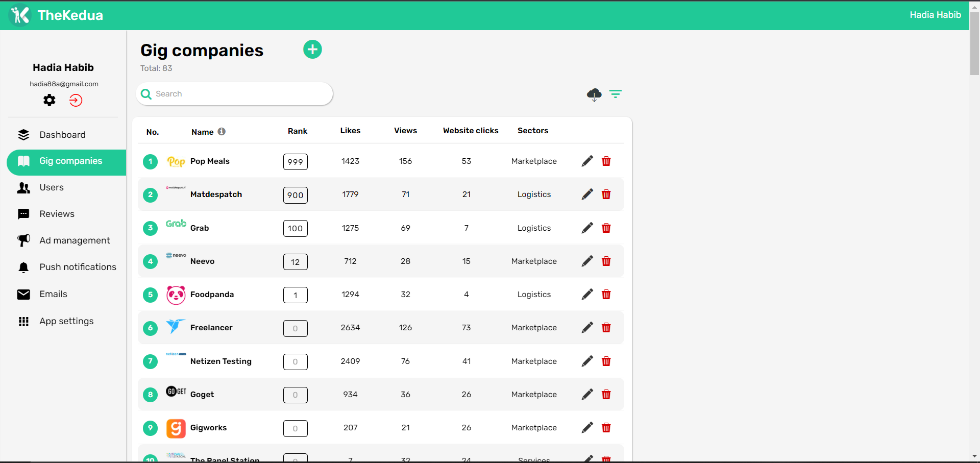Edit the Pop Meals row
The width and height of the screenshot is (980, 463).
pos(587,161)
